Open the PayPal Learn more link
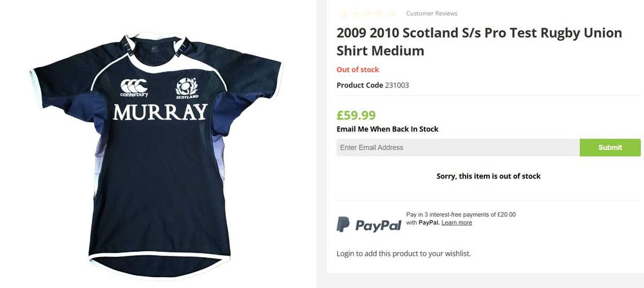644x288 pixels. point(457,223)
